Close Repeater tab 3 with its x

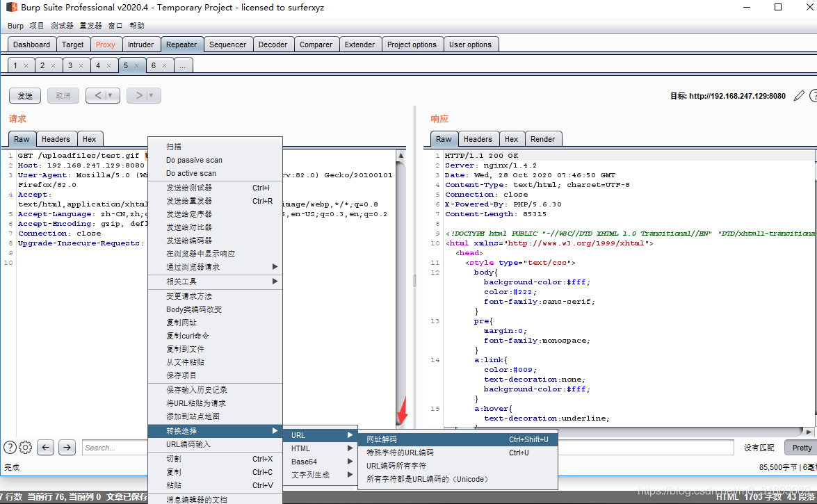coord(80,65)
